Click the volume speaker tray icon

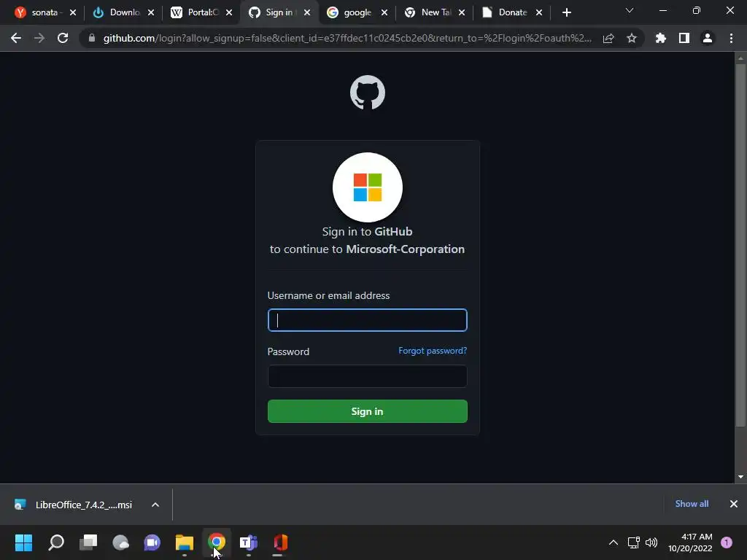coord(651,542)
